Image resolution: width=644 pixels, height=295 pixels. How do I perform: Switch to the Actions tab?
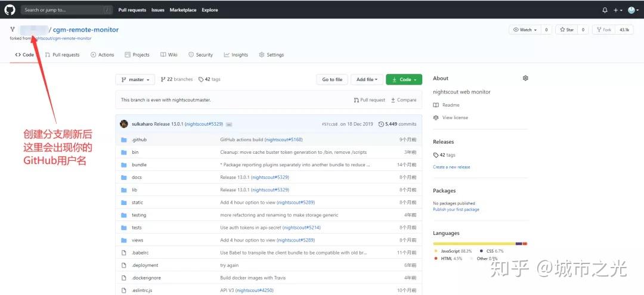(x=102, y=55)
